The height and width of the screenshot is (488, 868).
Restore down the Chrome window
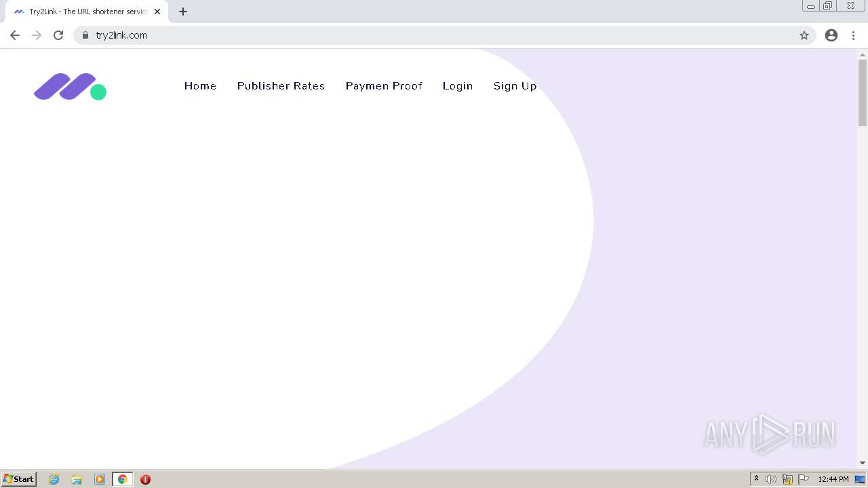[x=828, y=6]
